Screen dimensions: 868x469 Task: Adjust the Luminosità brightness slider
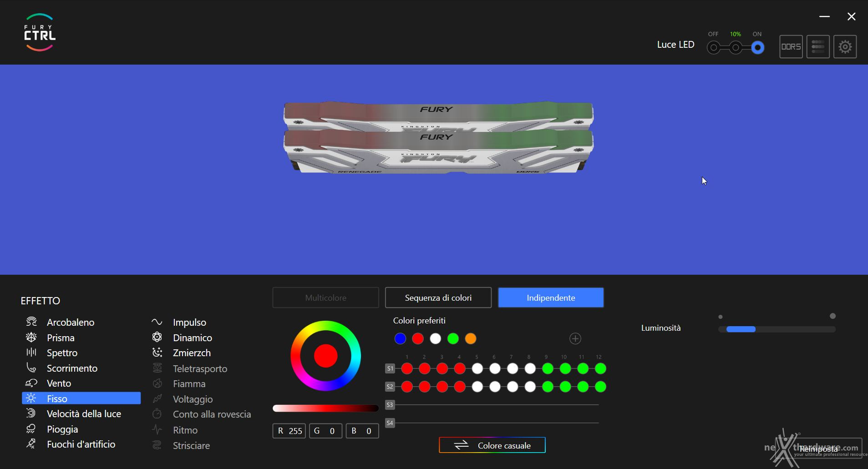coord(777,329)
